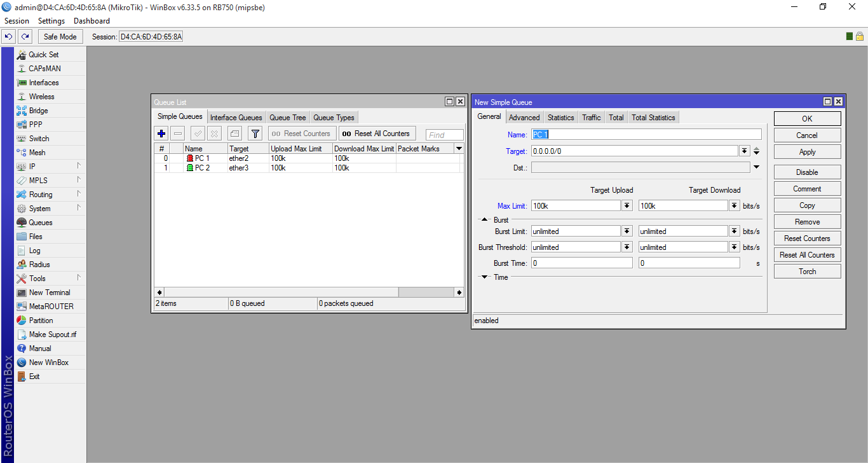Image resolution: width=868 pixels, height=463 pixels.
Task: Click Exit in sidebar
Action: [34, 377]
